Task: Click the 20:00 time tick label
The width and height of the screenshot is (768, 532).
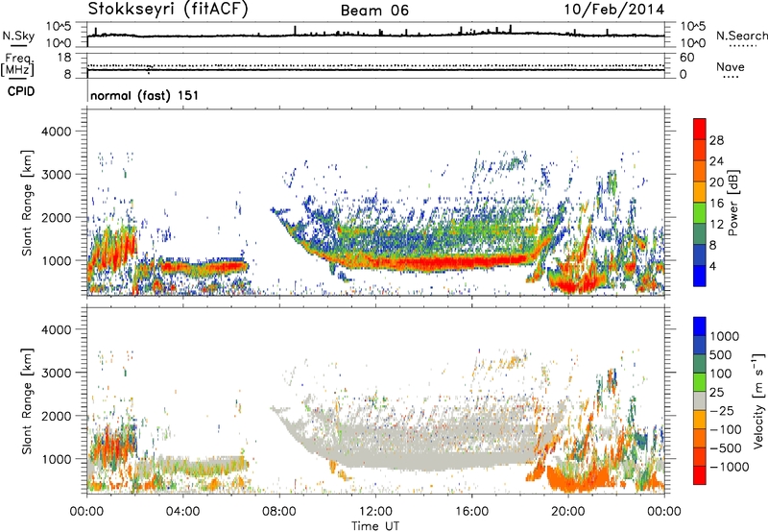Action: (x=567, y=512)
